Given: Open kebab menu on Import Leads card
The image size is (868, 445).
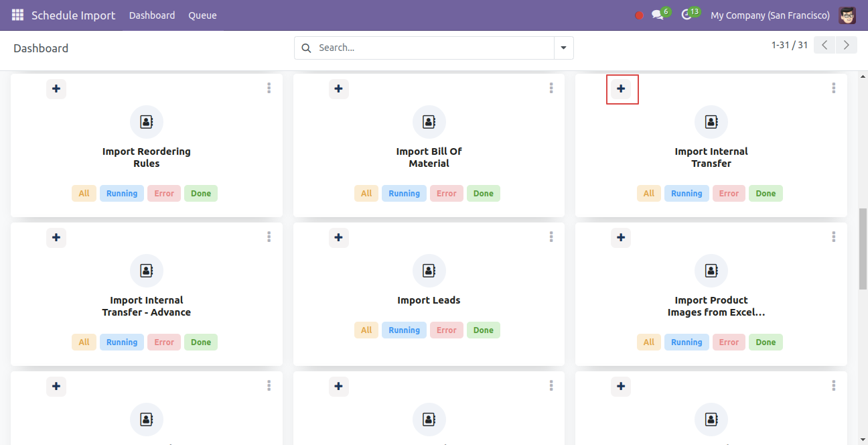Looking at the screenshot, I should click(551, 237).
